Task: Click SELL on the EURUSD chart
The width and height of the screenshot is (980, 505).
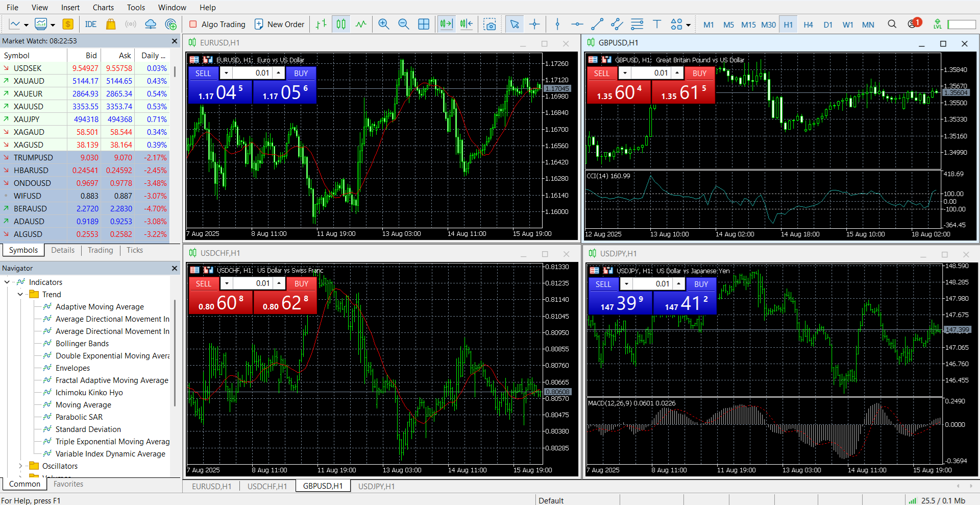Action: click(203, 73)
